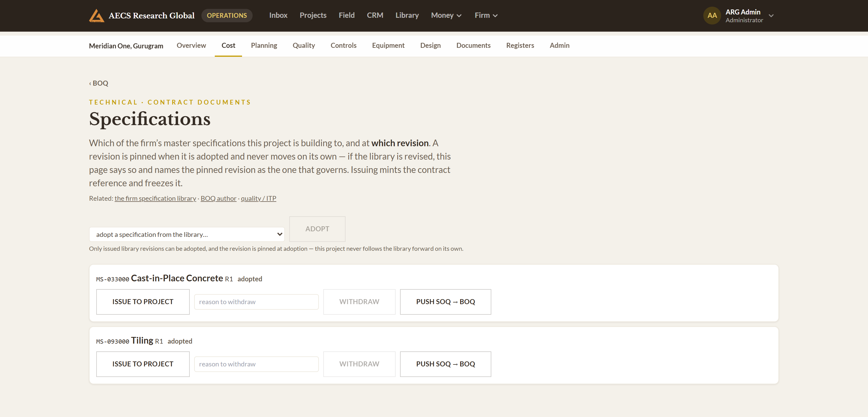Open CRM in the top navigation
Viewport: 868px width, 417px height.
tap(375, 16)
